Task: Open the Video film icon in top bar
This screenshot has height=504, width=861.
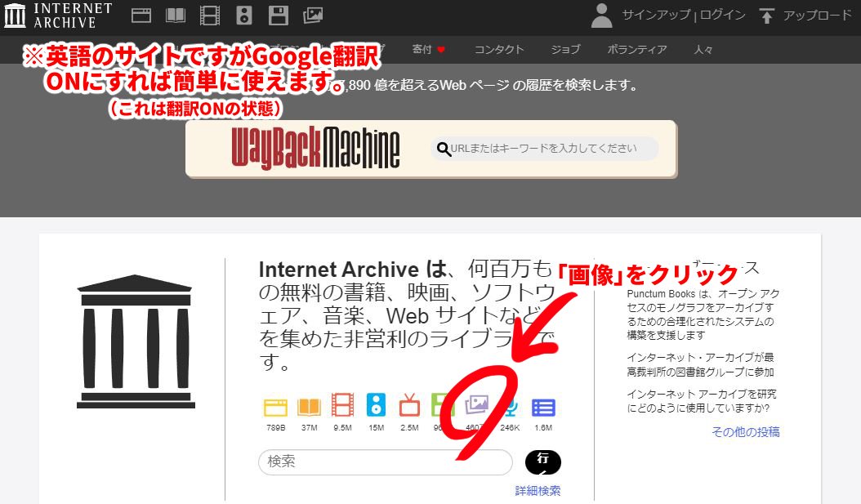Action: 210,16
